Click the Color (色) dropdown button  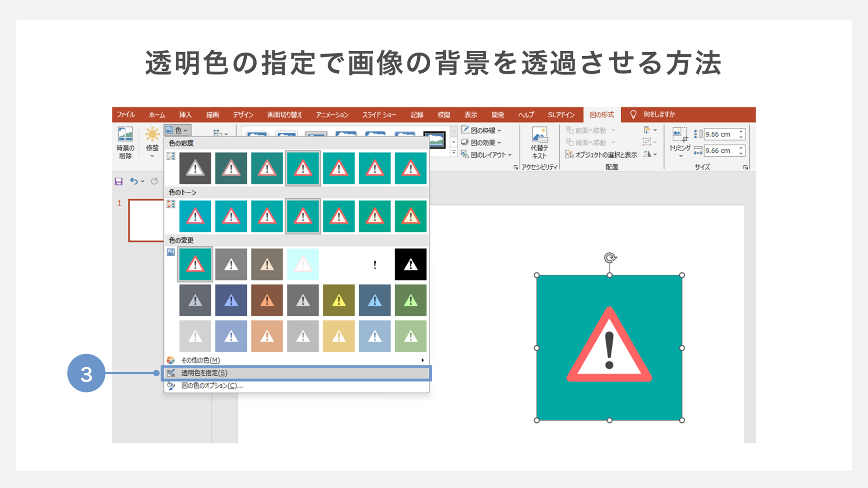(178, 130)
